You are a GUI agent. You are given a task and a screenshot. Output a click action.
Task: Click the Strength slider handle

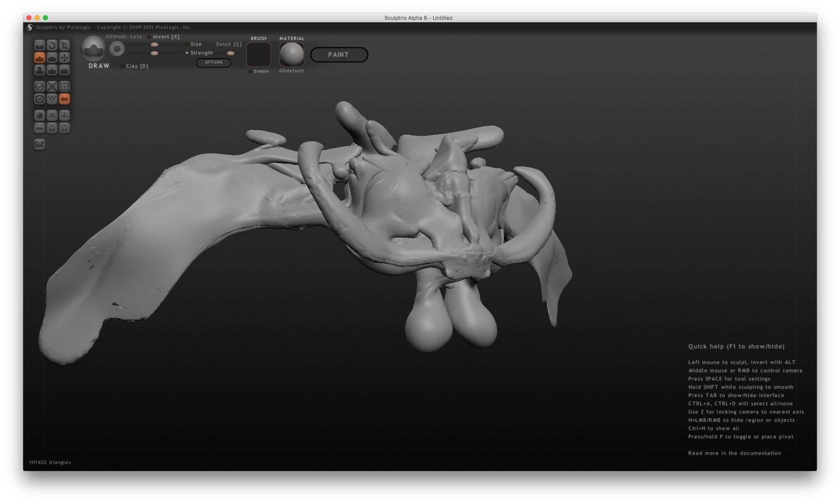click(154, 53)
